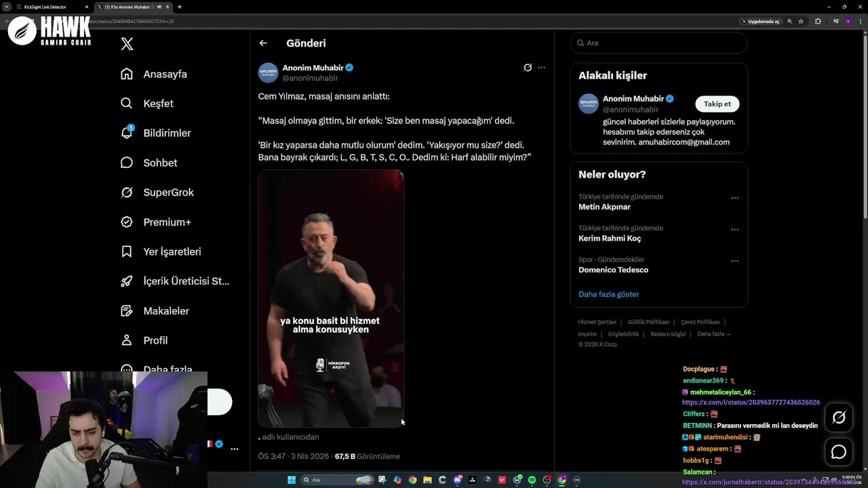Click the Grok icon on the post header
868x488 pixels.
pos(528,67)
